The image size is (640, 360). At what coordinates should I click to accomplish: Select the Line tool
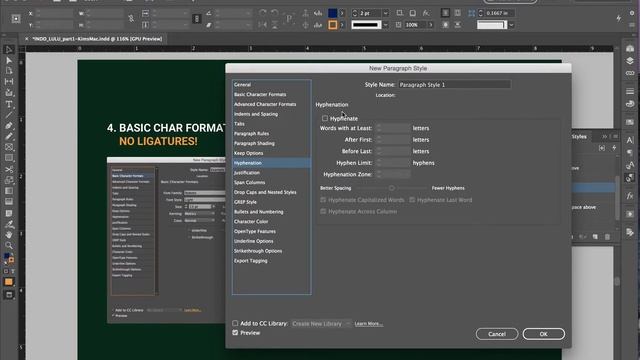(9, 115)
